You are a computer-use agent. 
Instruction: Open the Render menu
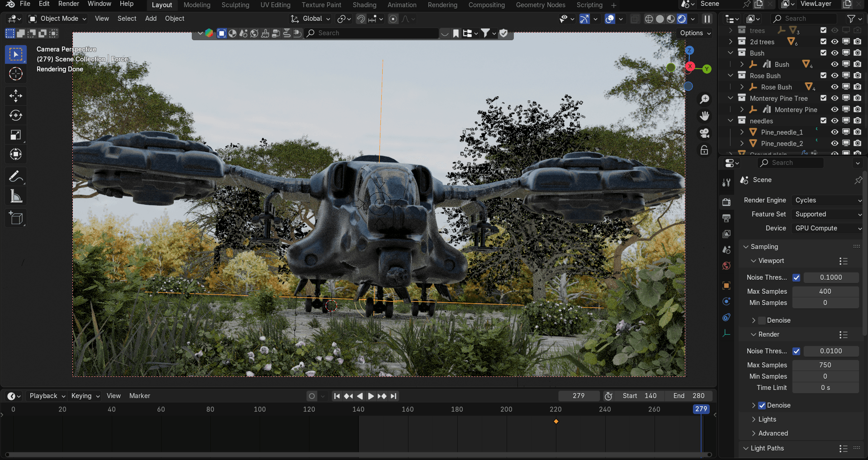(x=69, y=4)
